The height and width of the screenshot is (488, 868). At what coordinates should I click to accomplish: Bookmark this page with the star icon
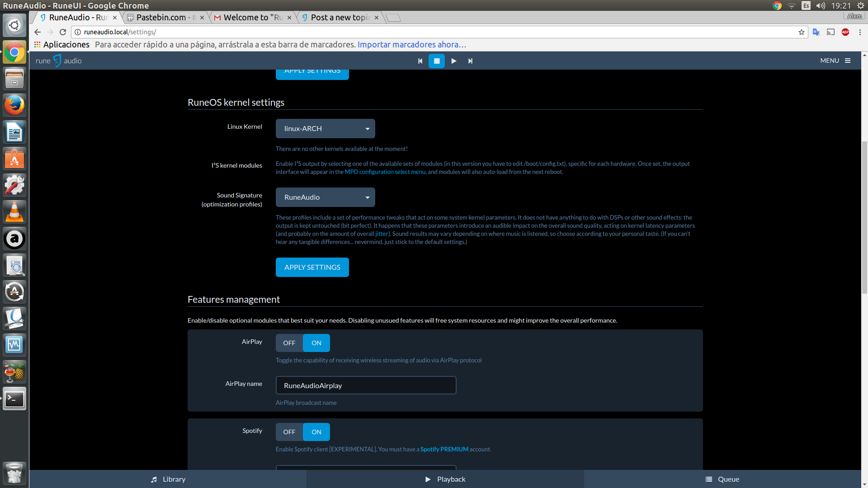pyautogui.click(x=802, y=32)
